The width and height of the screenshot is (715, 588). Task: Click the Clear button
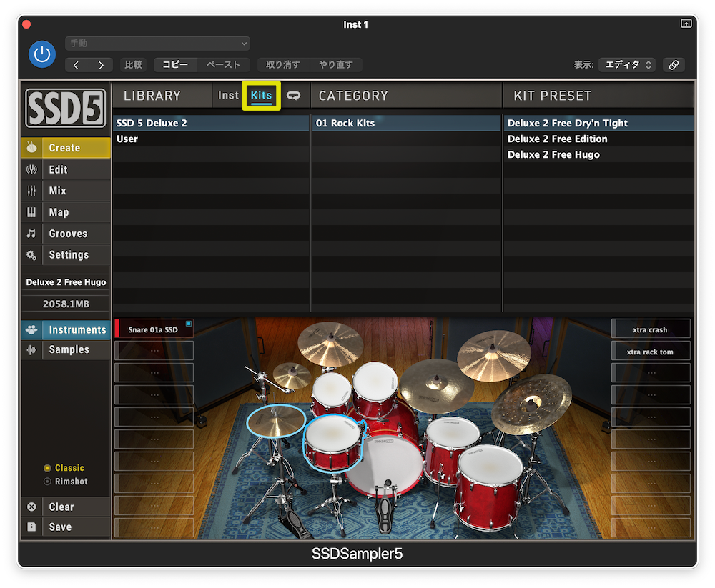[61, 507]
